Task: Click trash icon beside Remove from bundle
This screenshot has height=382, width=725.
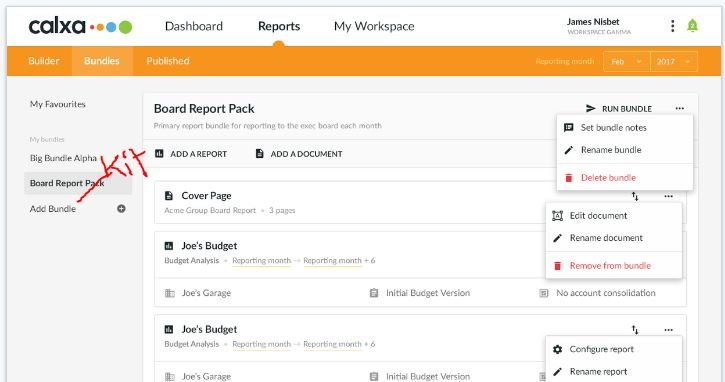Action: 558,265
